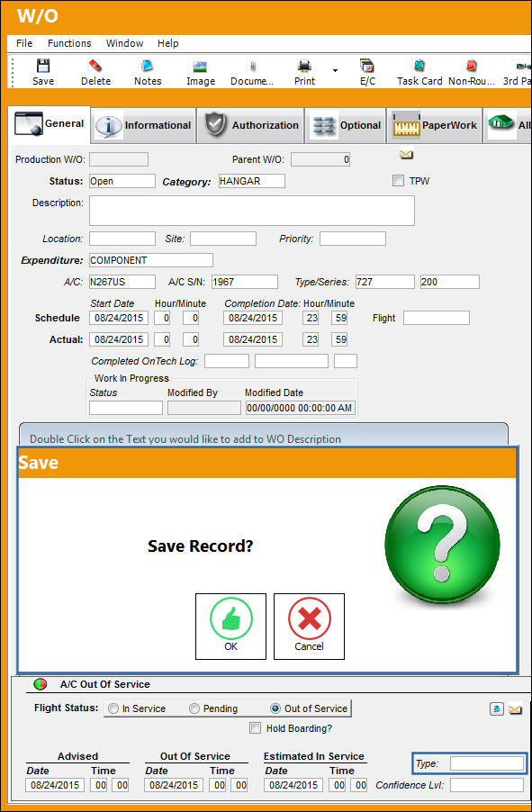Viewport: 532px width, 812px height.
Task: Select the Pending flight status
Action: tap(194, 708)
